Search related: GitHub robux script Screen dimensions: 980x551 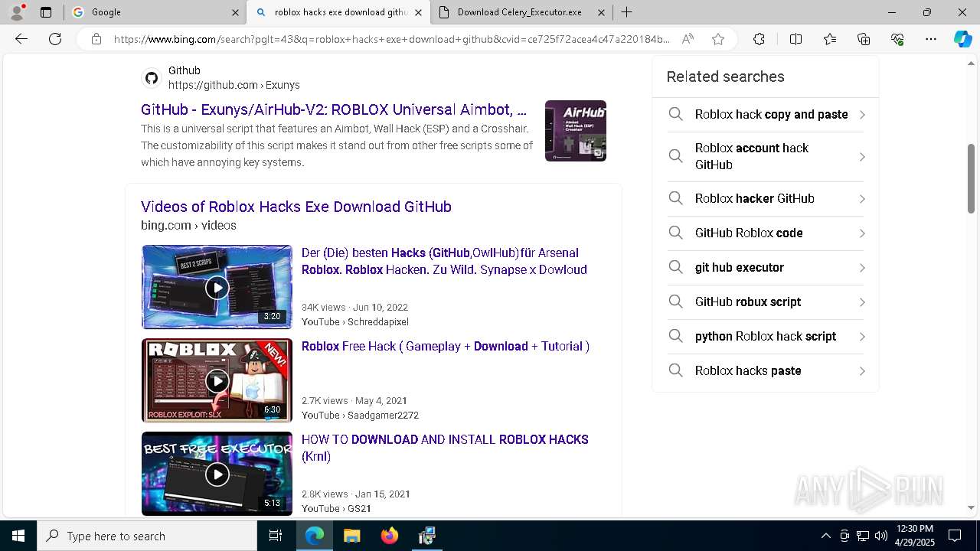point(766,302)
